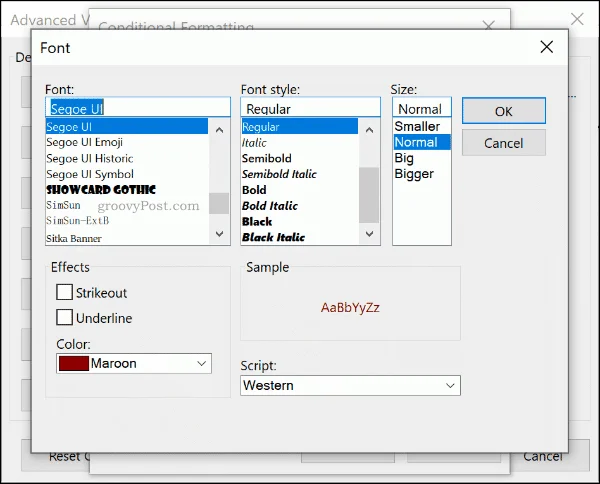
Task: Choose Black Italic font style
Action: (x=300, y=237)
